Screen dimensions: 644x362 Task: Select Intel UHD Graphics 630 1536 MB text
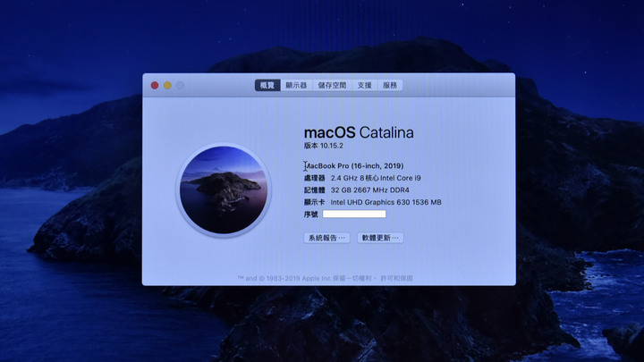coord(386,202)
